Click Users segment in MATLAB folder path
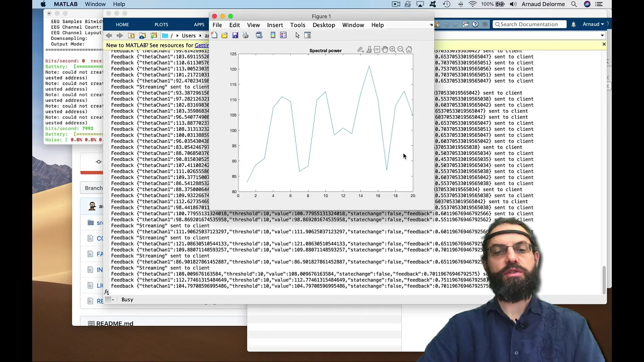Image resolution: width=644 pixels, height=362 pixels. click(189, 36)
